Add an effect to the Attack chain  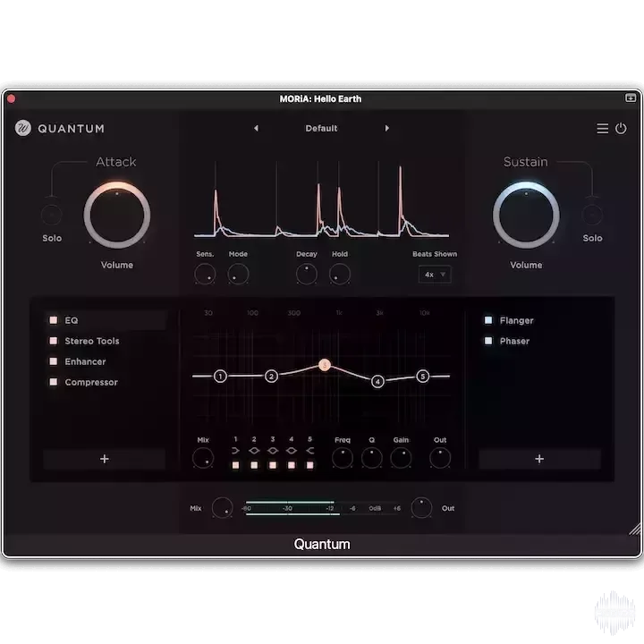point(105,459)
